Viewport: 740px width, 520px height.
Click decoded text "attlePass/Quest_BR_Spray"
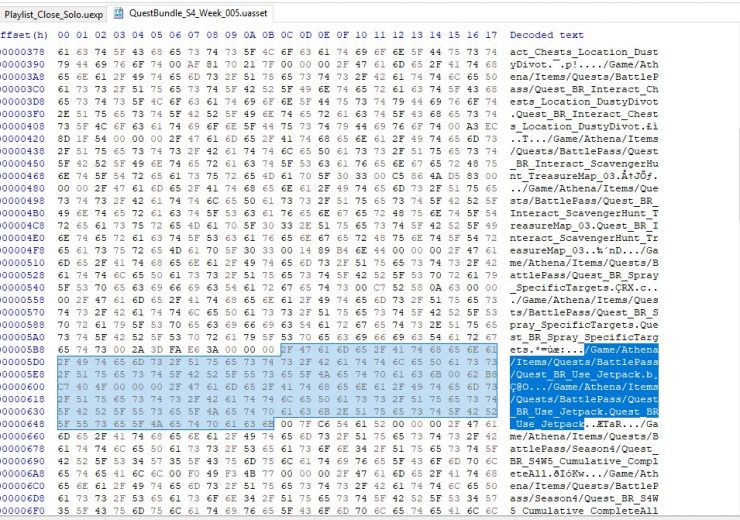584,275
